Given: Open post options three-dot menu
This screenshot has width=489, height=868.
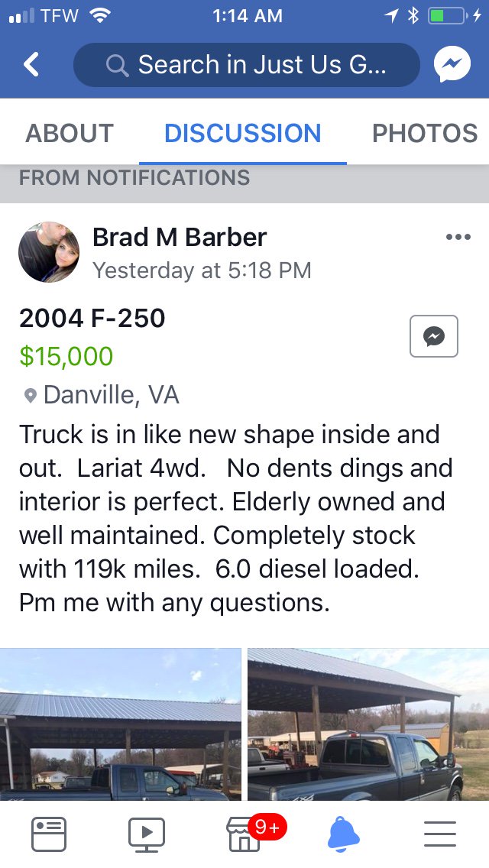Looking at the screenshot, I should coord(458,237).
